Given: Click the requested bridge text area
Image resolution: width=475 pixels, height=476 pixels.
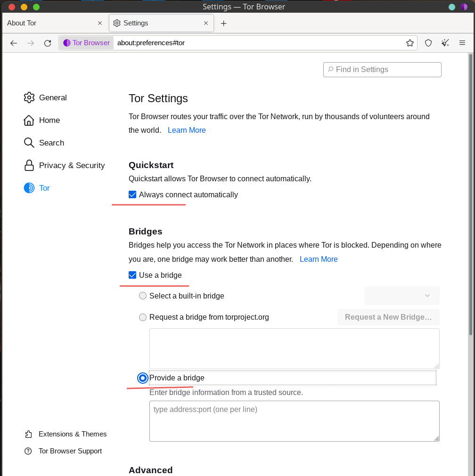Looking at the screenshot, I should coord(294,348).
